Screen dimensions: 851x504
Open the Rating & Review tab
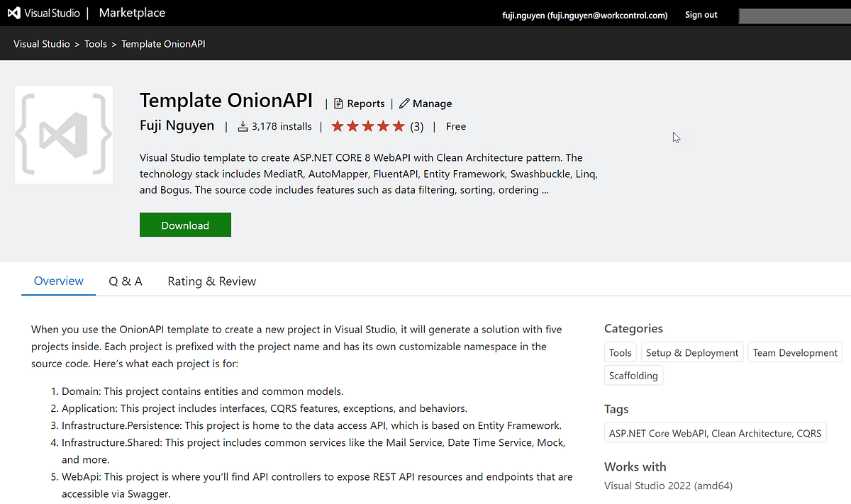[211, 281]
